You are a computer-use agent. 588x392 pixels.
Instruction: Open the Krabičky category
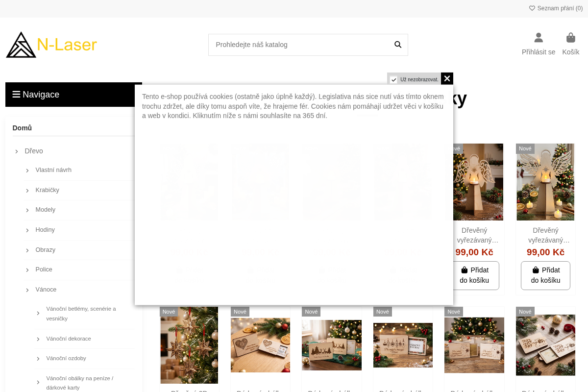tap(48, 190)
